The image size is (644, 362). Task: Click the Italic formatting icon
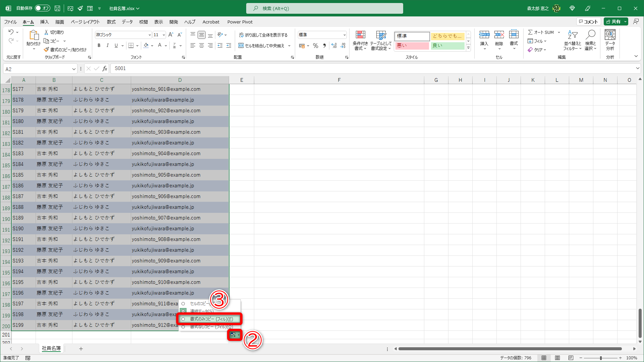[x=107, y=46]
